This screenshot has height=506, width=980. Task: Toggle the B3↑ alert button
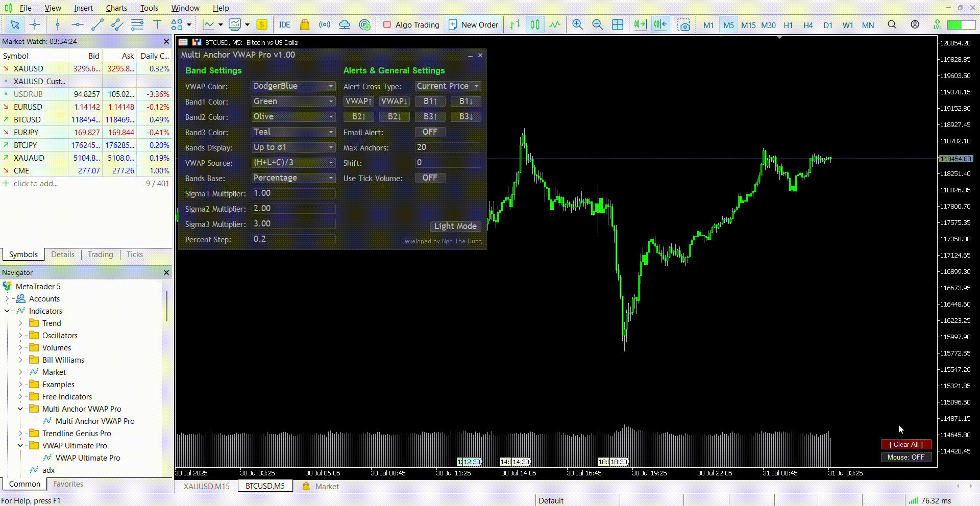[430, 117]
